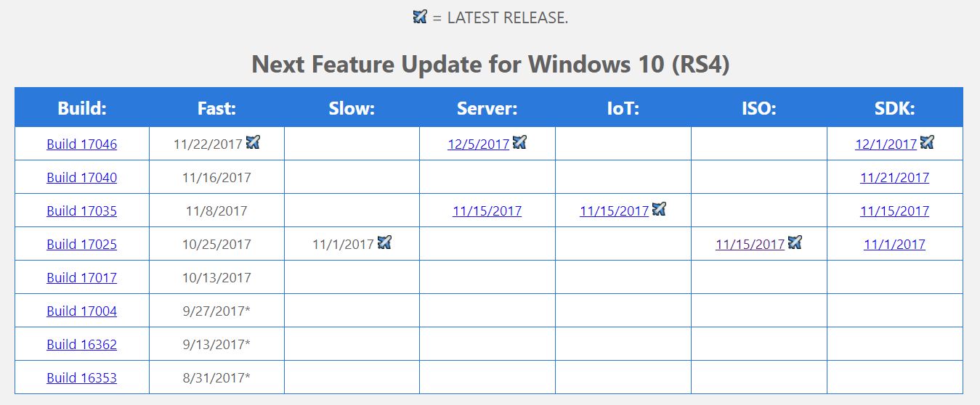The image size is (980, 405).
Task: Open the SDK 11/1/2017 link
Action: pos(894,244)
